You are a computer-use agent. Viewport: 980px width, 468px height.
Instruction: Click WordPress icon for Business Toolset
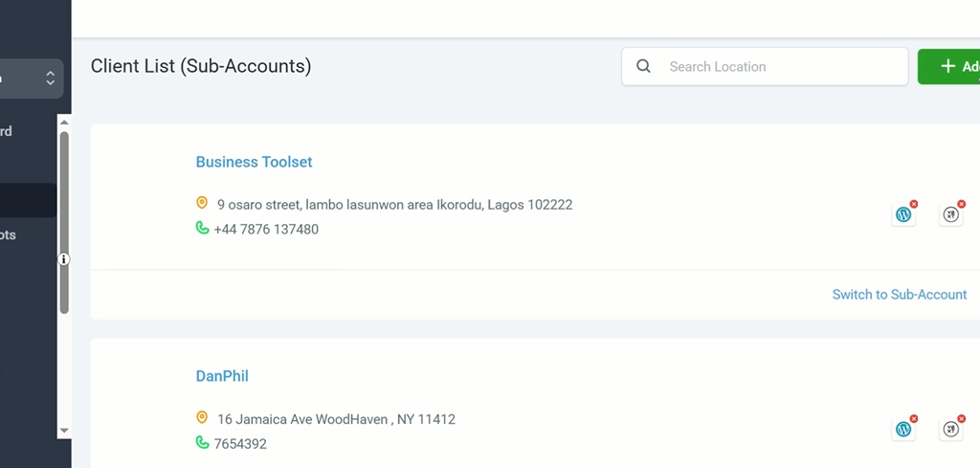click(x=903, y=214)
